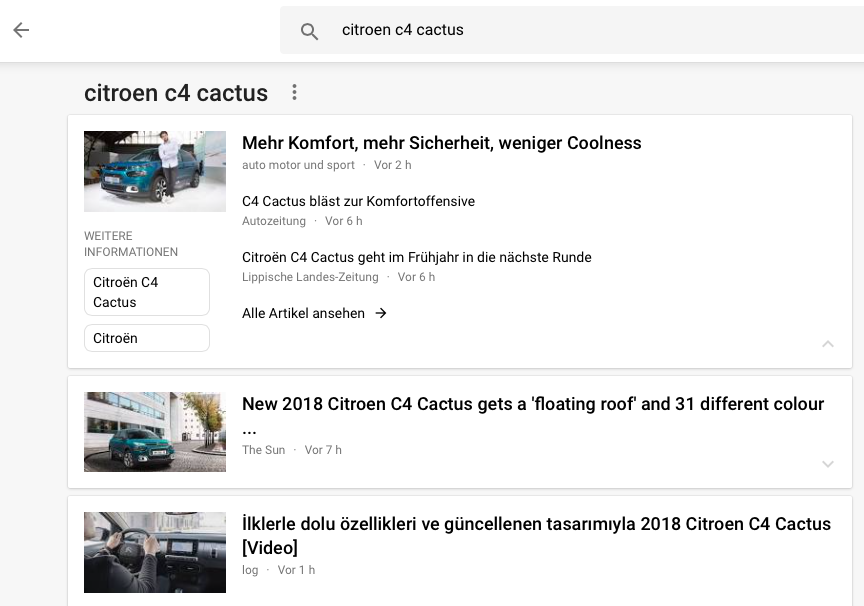This screenshot has width=864, height=606.
Task: Focus the search field containing 'citroen c4 cactus'
Action: (572, 30)
